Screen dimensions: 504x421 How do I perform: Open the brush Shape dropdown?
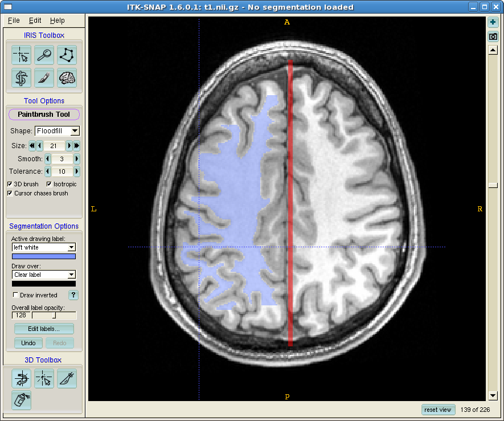pos(57,131)
